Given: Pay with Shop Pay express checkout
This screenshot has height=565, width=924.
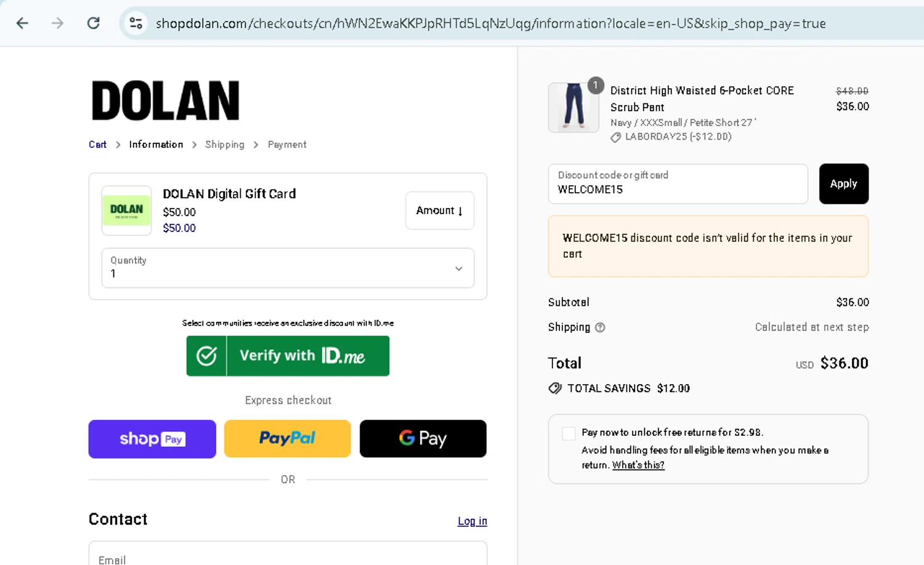Looking at the screenshot, I should click(x=152, y=439).
